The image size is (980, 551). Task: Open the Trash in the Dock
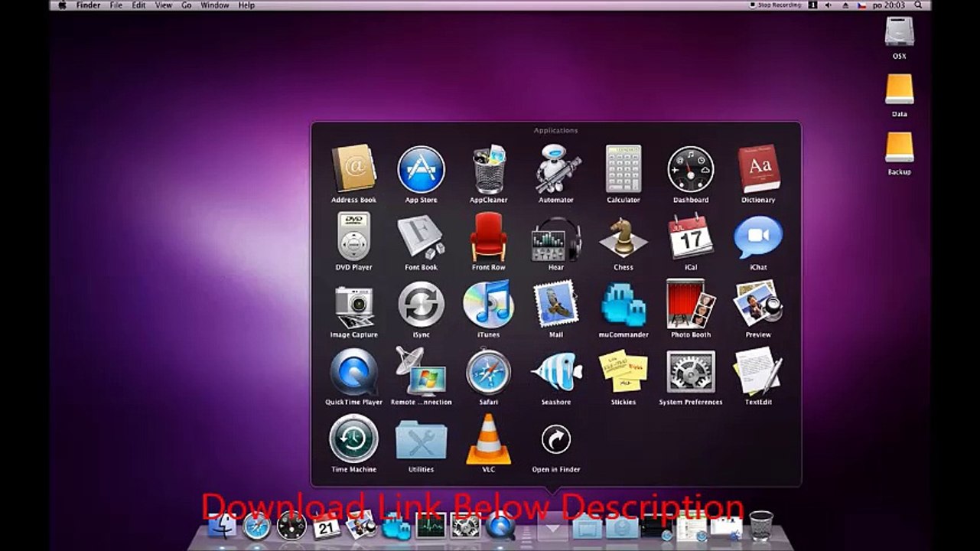pos(760,526)
